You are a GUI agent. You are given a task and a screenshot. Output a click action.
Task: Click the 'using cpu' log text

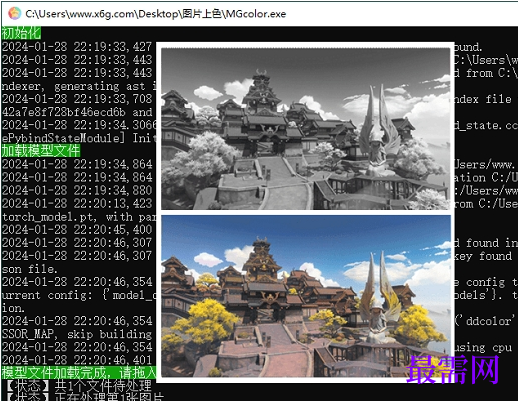(x=483, y=347)
